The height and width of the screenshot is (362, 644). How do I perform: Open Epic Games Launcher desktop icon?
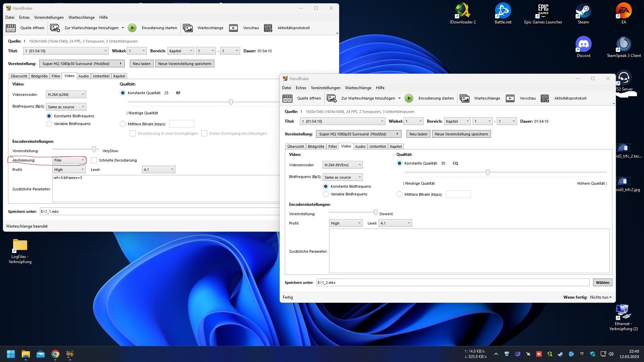[543, 13]
